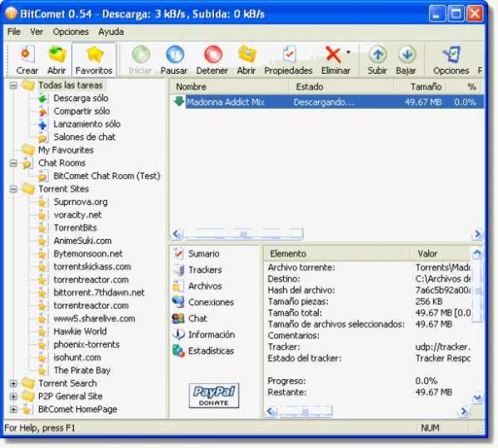This screenshot has height=448, width=498.
Task: Open the Suprnova.org favorite
Action: pos(80,202)
